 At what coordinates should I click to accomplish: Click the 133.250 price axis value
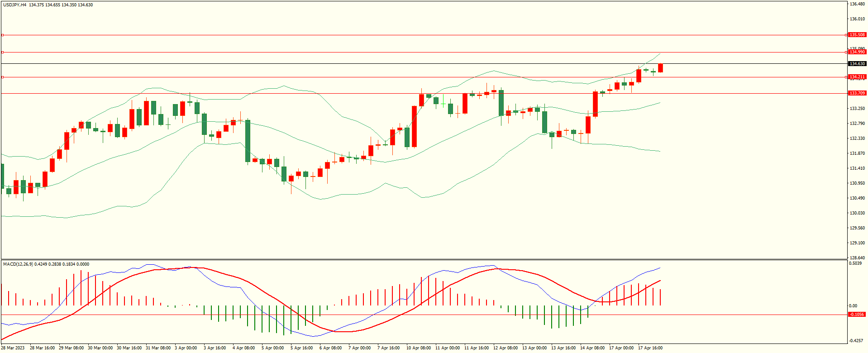click(x=857, y=109)
